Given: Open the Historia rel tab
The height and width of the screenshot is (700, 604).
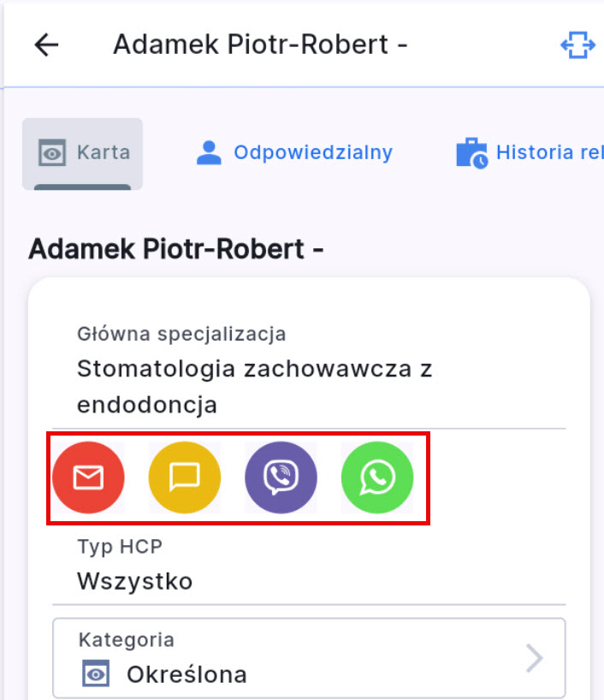Looking at the screenshot, I should [549, 153].
